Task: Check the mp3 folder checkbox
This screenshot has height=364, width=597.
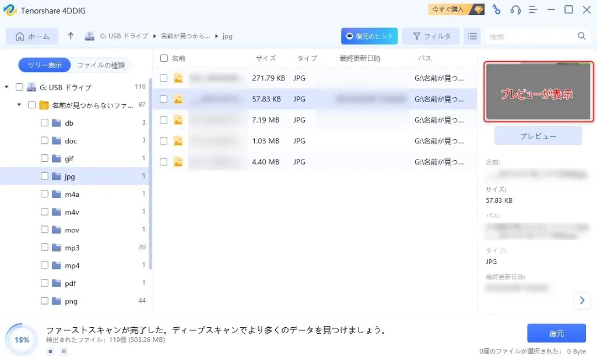Action: 45,248
